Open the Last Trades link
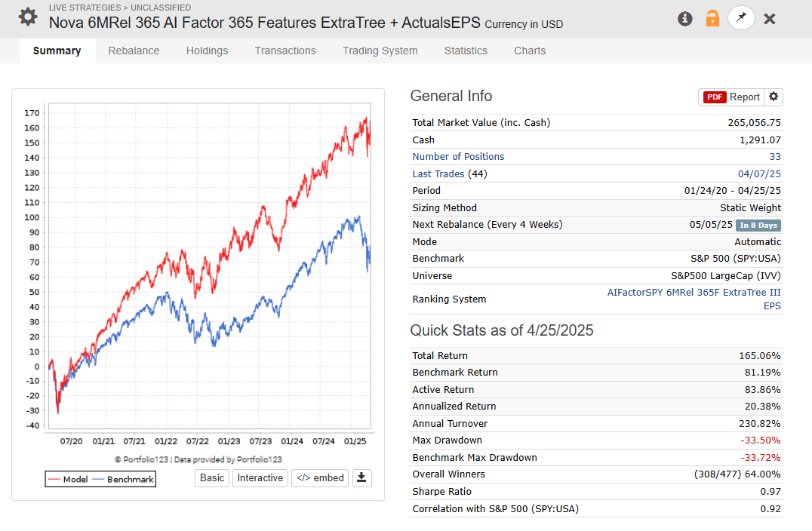812x531 pixels. coord(438,174)
